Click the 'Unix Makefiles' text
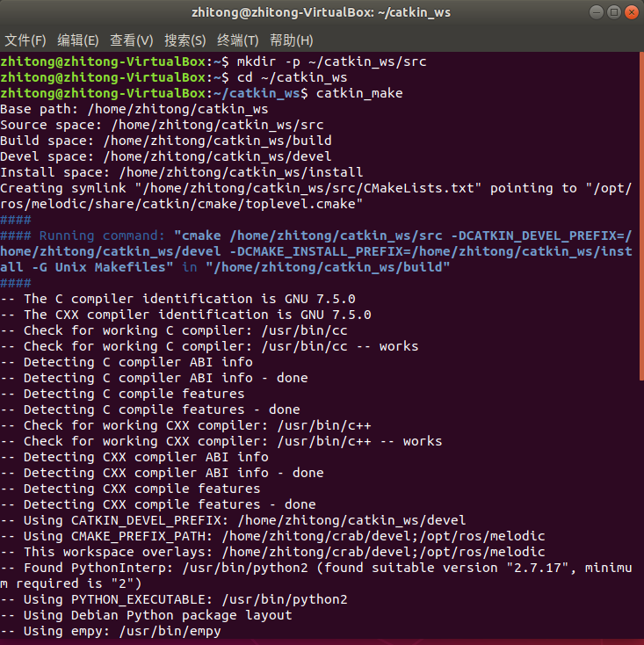Screen dimensions: 644x645 pos(110,267)
